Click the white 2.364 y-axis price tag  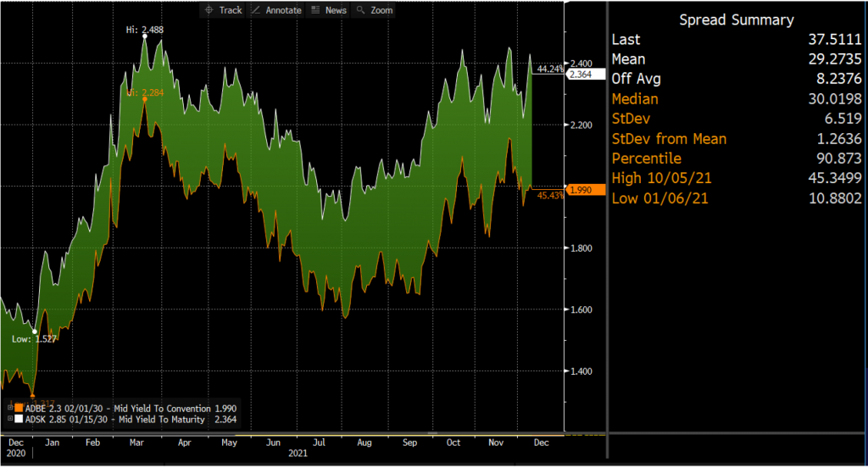pyautogui.click(x=580, y=75)
